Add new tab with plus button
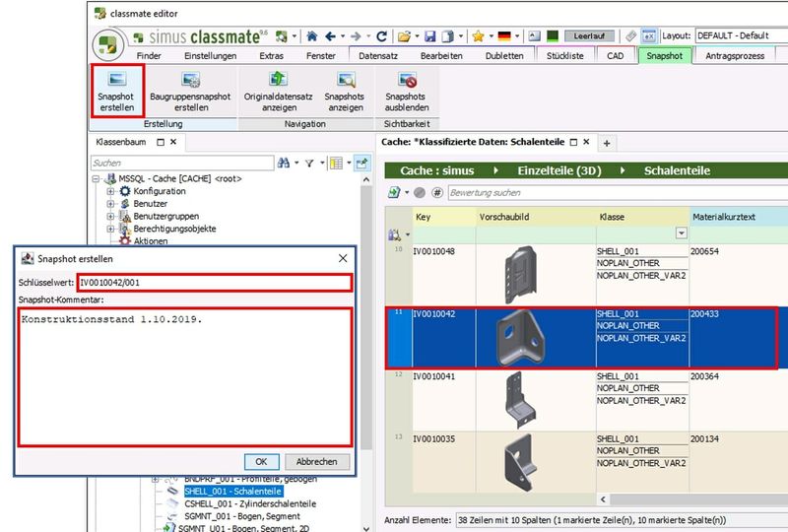 607,143
